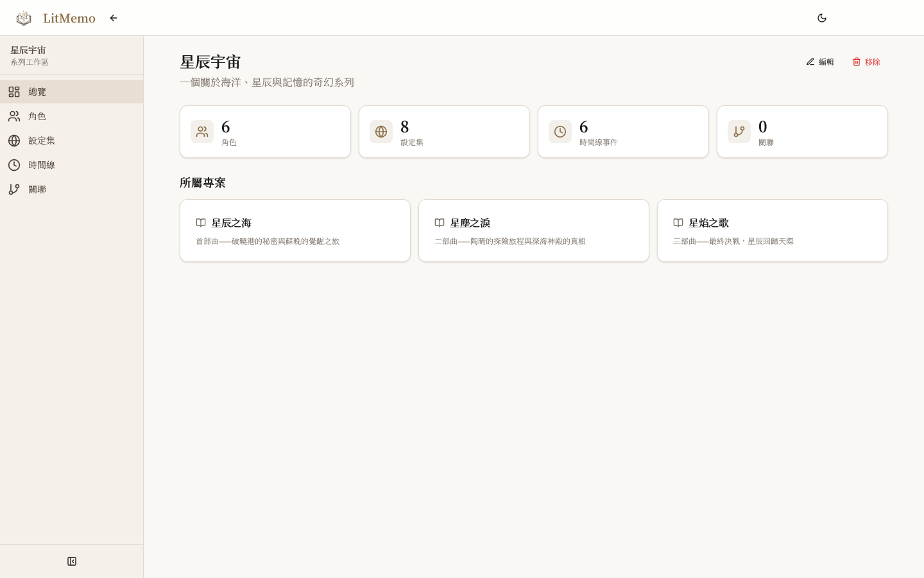The image size is (924, 578).
Task: Collapse panel using bottom sidebar icon
Action: pos(71,561)
